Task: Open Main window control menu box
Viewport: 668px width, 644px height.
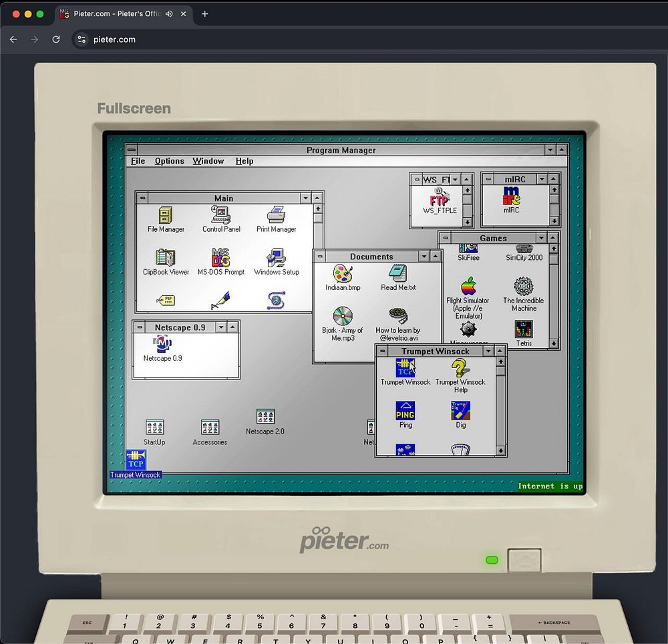Action: [x=142, y=198]
